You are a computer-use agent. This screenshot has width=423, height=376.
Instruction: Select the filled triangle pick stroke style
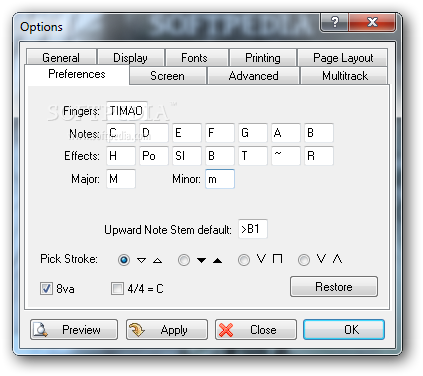coord(184,260)
